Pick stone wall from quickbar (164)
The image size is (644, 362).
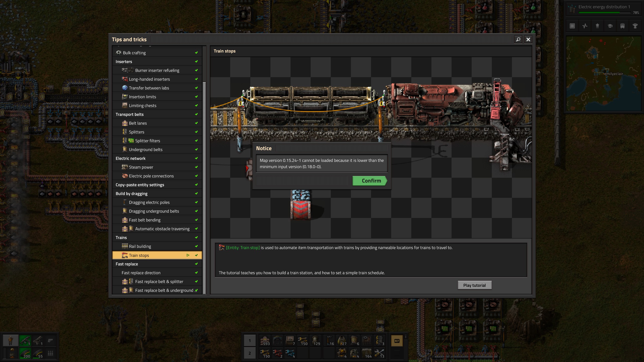367,353
